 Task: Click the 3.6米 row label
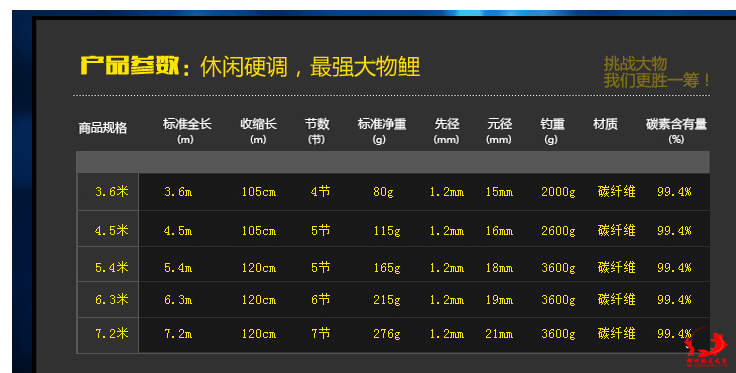click(x=112, y=191)
